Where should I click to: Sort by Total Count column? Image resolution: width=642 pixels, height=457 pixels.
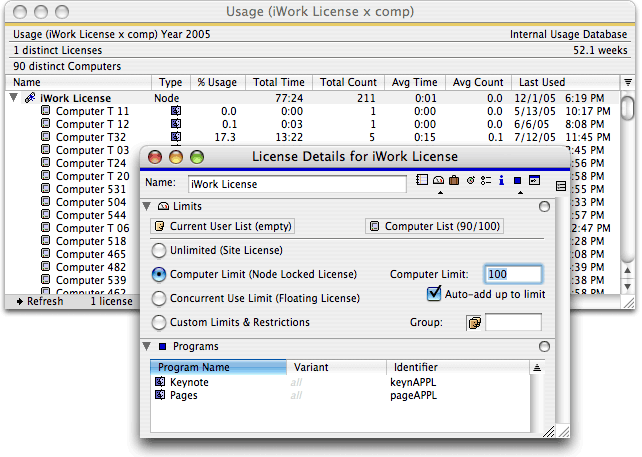(348, 82)
